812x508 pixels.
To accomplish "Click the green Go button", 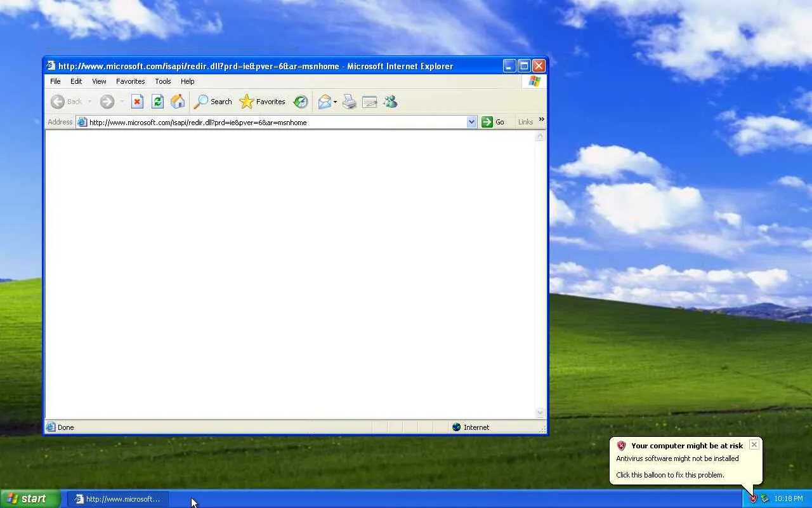I will click(494, 122).
